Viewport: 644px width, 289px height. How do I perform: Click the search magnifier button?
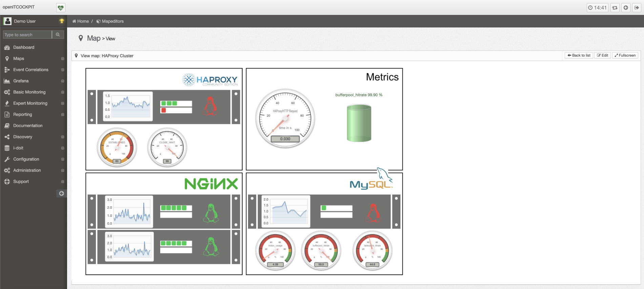click(58, 35)
